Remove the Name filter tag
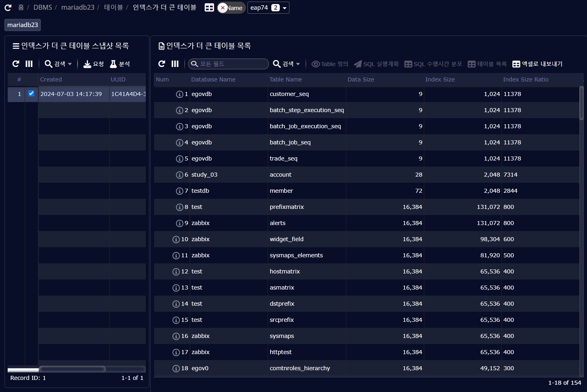Image resolution: width=587 pixels, height=392 pixels. point(222,8)
